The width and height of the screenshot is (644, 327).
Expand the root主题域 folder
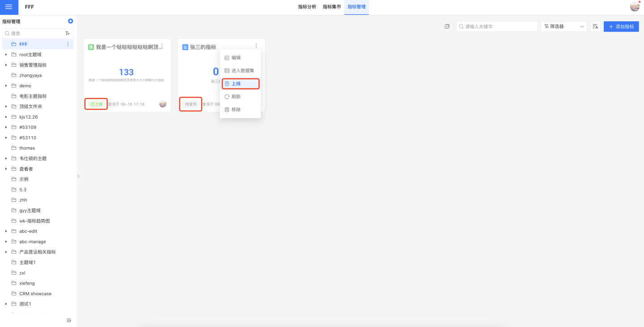click(6, 55)
